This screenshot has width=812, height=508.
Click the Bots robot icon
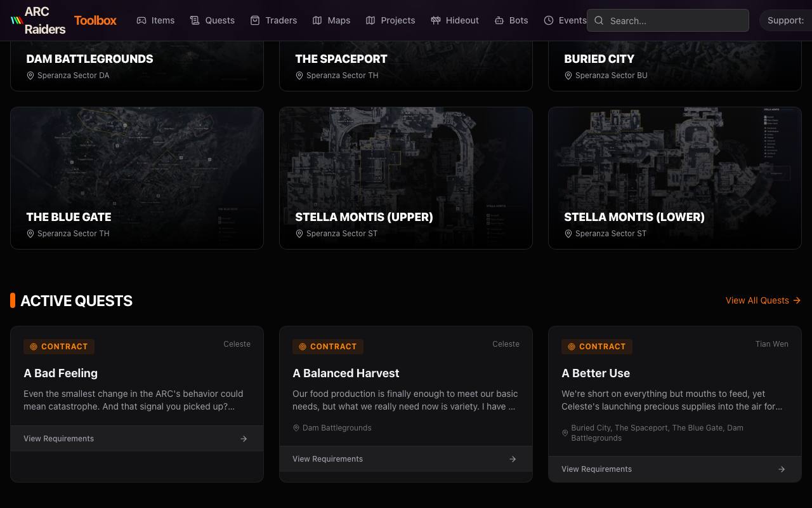click(x=499, y=20)
